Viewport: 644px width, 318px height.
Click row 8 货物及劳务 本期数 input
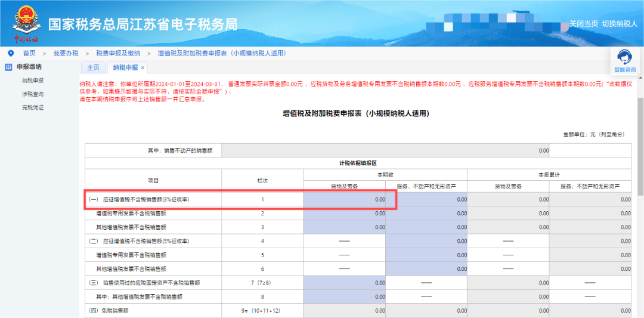tap(345, 297)
